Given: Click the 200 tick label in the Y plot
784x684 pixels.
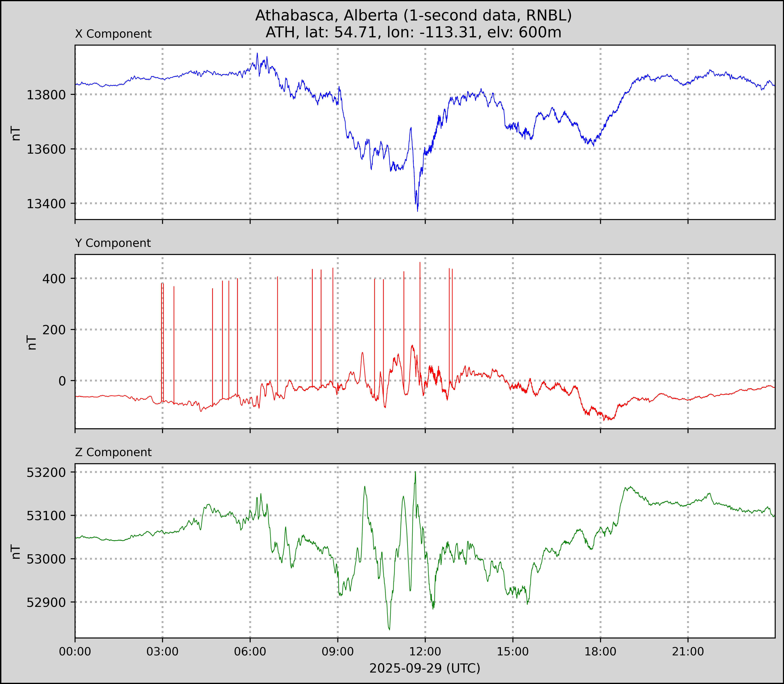Looking at the screenshot, I should pyautogui.click(x=54, y=330).
